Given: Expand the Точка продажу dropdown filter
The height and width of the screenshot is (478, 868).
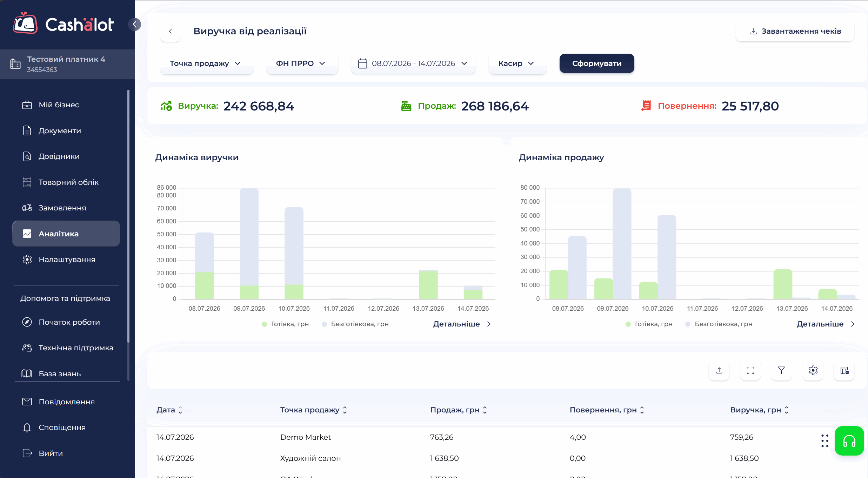Looking at the screenshot, I should point(206,63).
